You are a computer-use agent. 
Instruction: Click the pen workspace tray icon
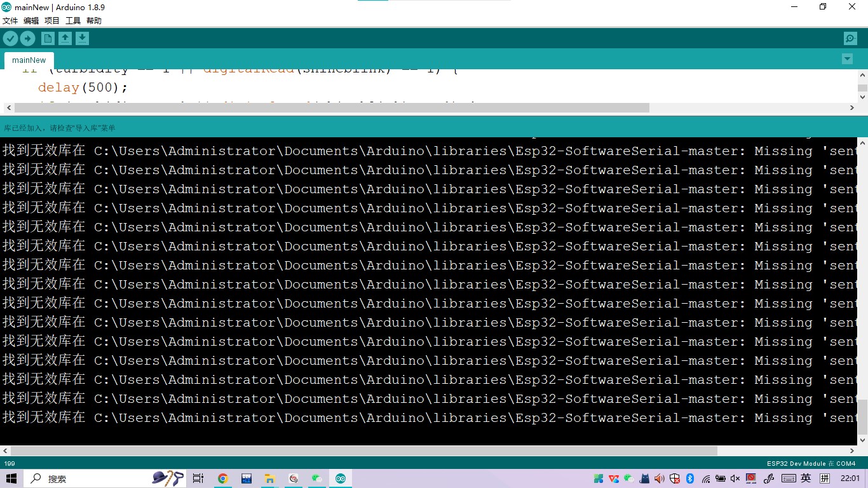(x=768, y=478)
